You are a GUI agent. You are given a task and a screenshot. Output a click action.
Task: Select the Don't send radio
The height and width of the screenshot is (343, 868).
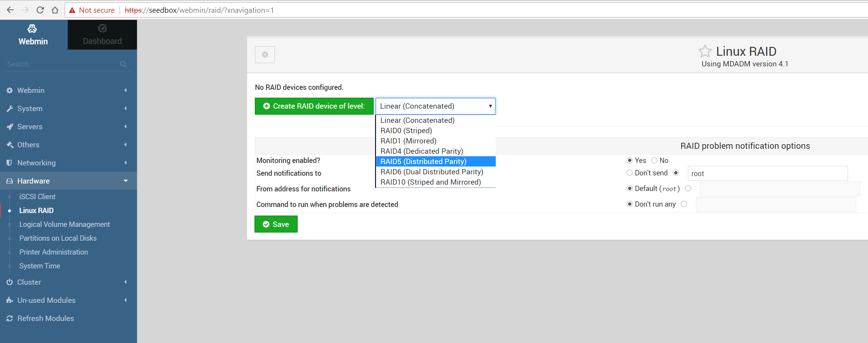pyautogui.click(x=630, y=173)
